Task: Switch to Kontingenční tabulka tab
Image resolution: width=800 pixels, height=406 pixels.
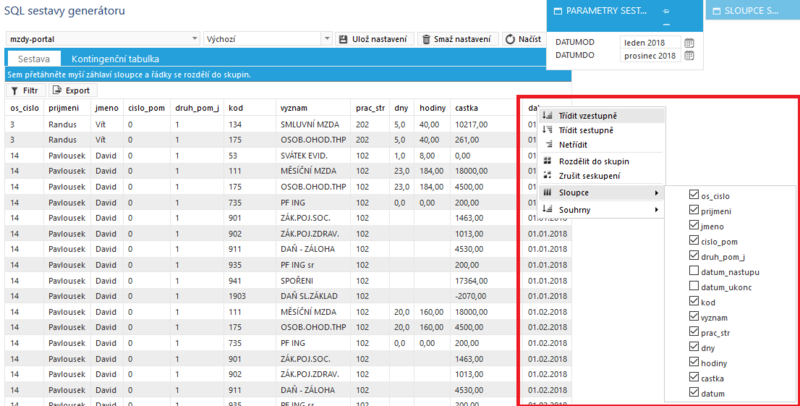Action: [x=115, y=59]
